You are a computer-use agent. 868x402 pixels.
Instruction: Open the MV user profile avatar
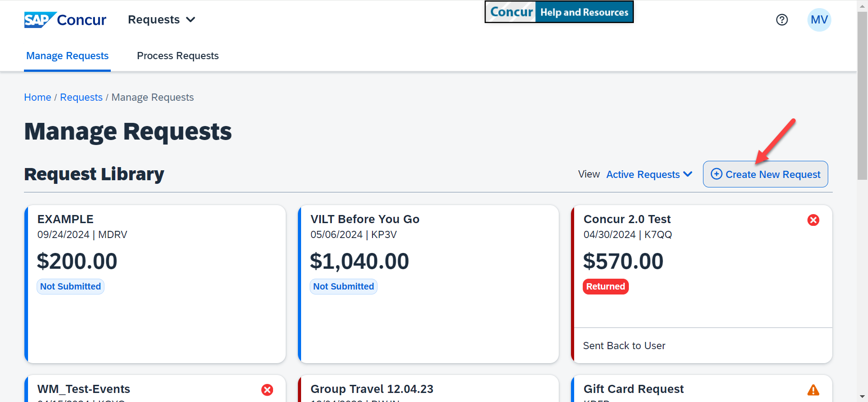(x=819, y=20)
